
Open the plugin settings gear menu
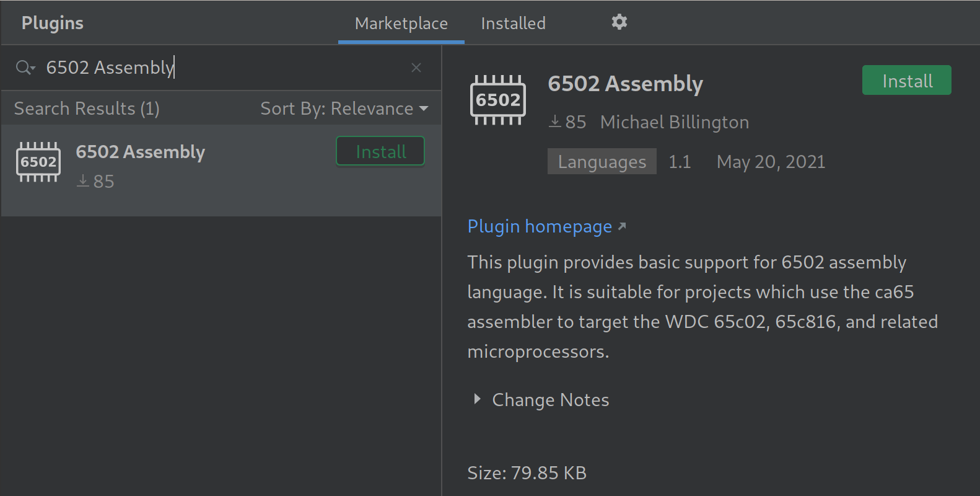tap(619, 22)
